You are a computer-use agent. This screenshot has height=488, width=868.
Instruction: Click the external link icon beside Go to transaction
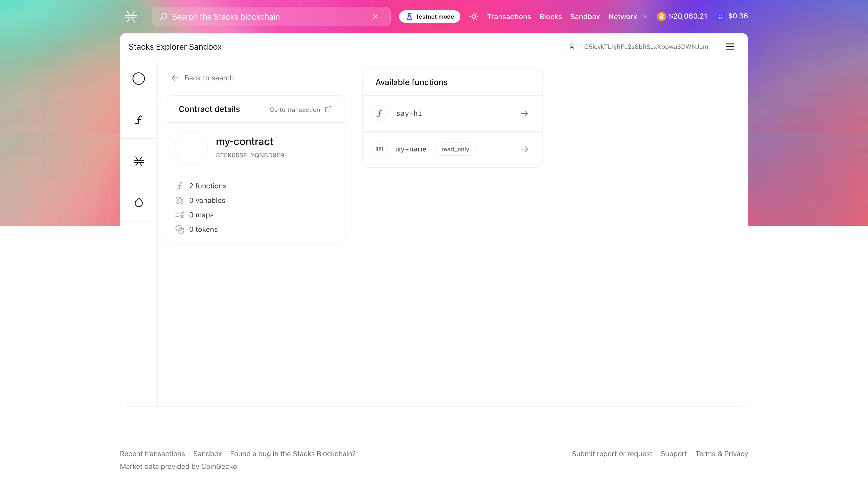tap(328, 109)
